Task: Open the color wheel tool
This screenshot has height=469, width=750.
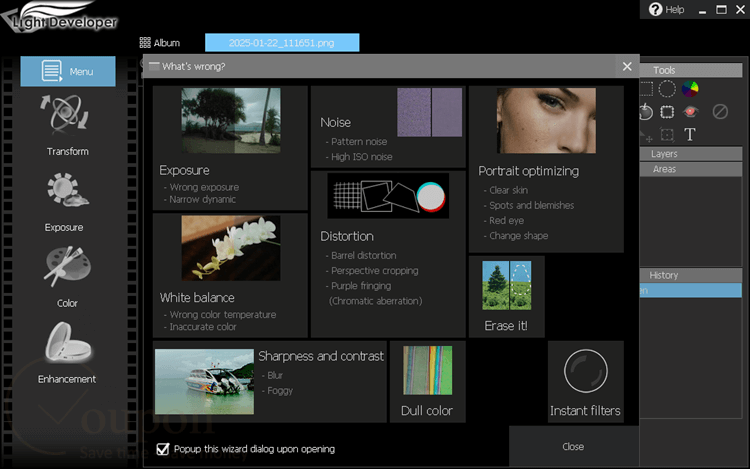Action: tap(690, 89)
